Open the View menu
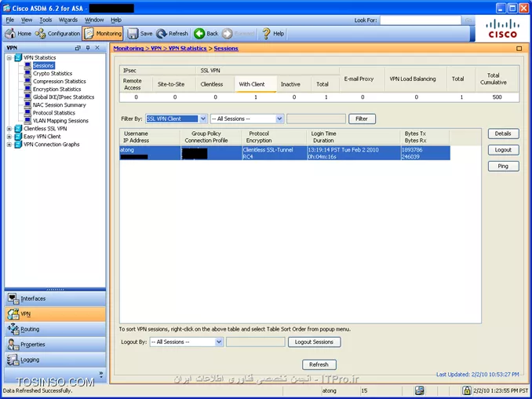This screenshot has height=399, width=532. click(x=27, y=20)
